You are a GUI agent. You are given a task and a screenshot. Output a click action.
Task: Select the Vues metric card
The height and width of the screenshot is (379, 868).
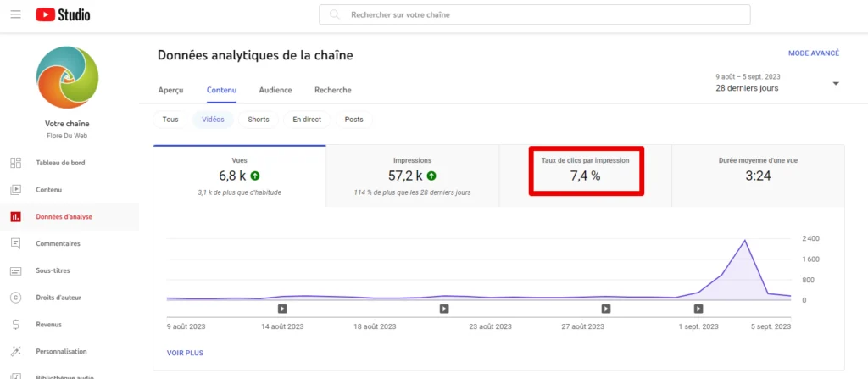[240, 176]
